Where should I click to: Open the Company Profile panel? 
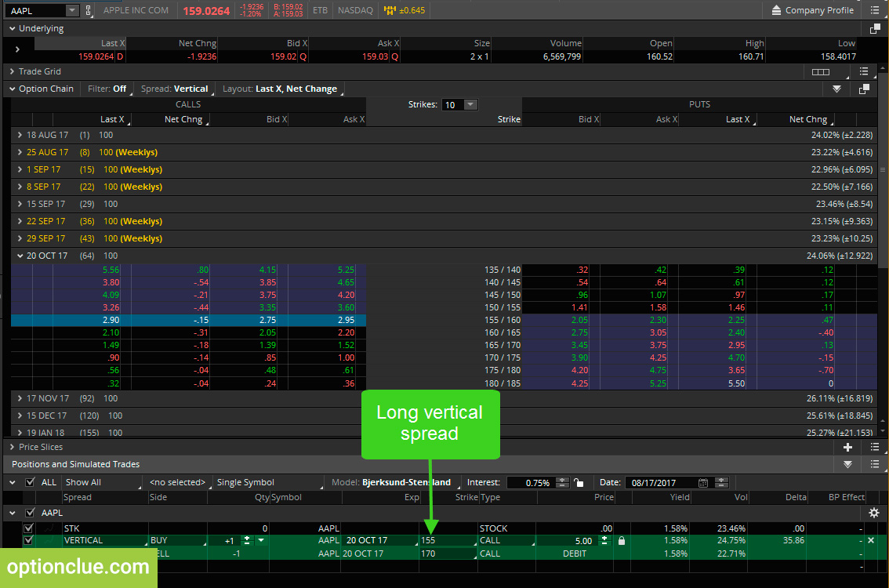[812, 10]
